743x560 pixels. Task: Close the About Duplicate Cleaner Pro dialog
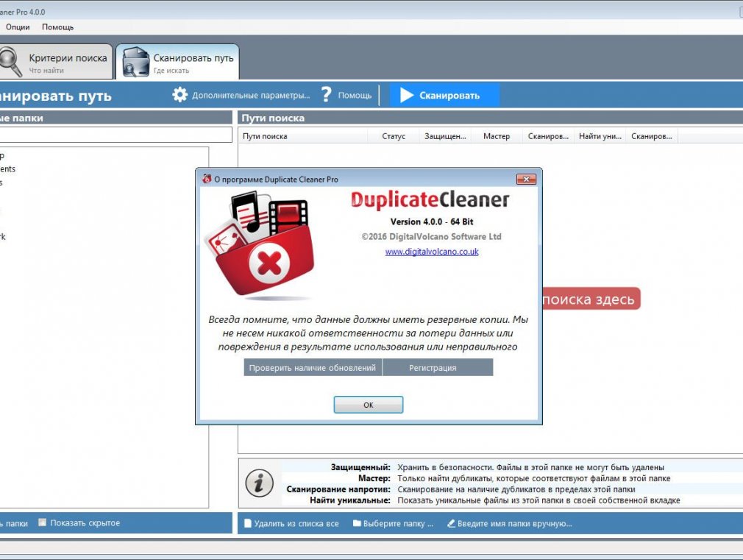click(x=526, y=180)
